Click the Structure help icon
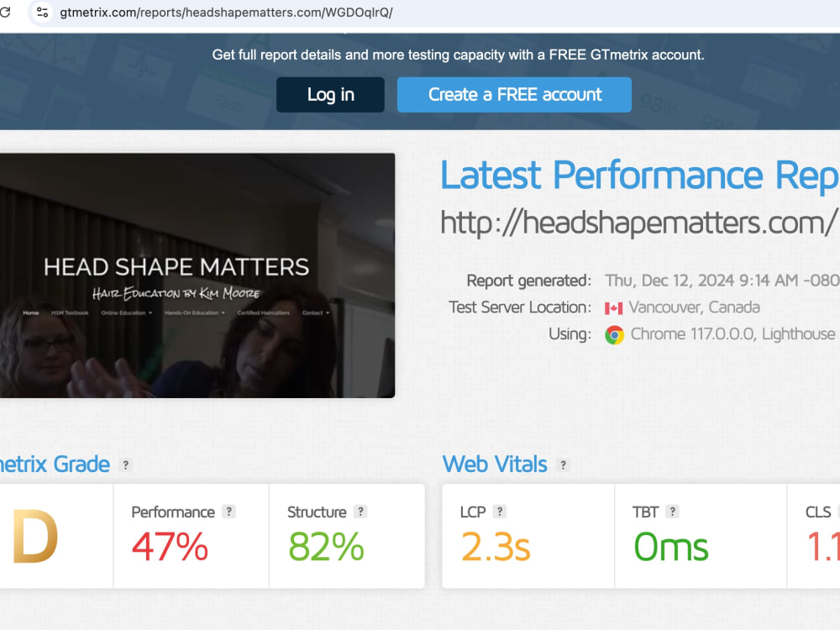The height and width of the screenshot is (630, 840). [360, 512]
